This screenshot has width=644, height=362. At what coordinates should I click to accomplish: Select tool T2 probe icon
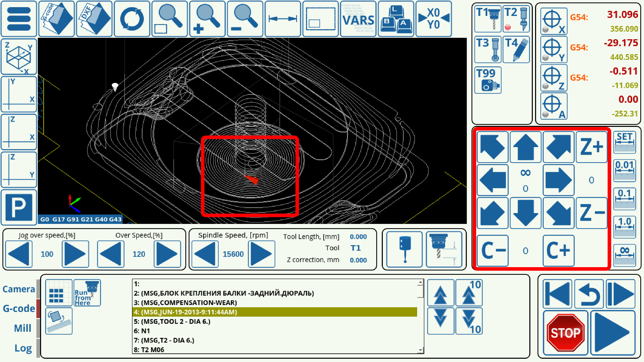pos(516,19)
